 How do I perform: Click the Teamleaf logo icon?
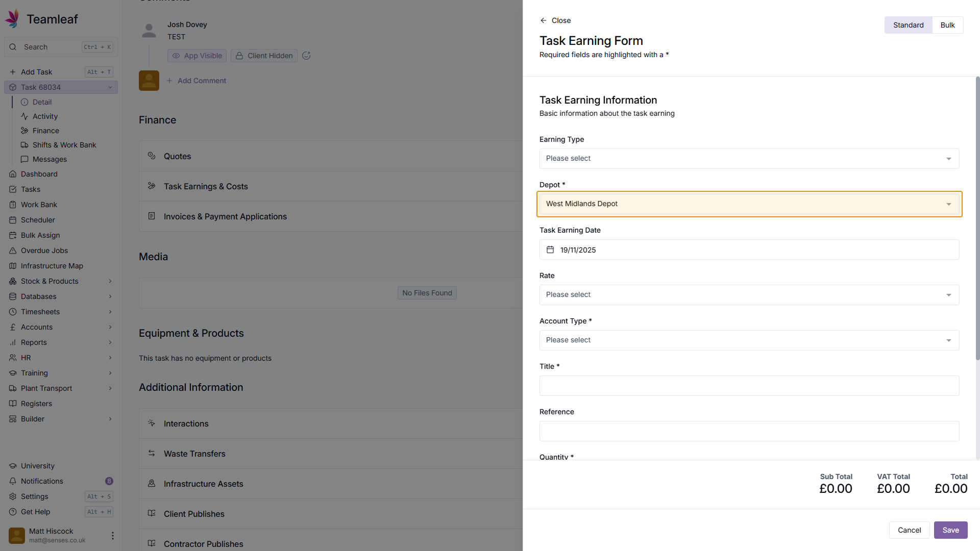(x=12, y=19)
